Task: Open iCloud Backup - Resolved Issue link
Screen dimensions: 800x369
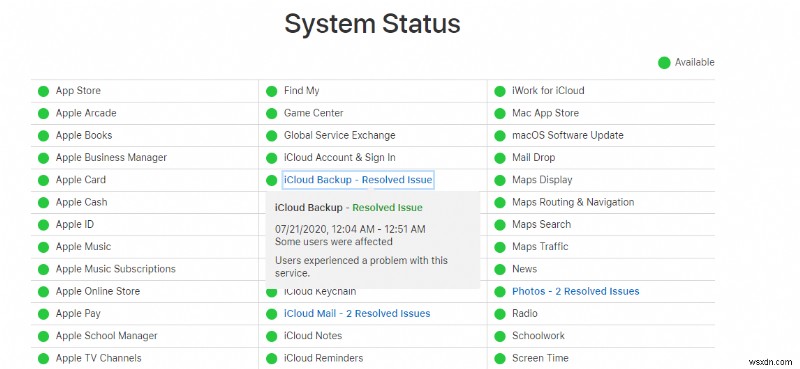Action: 358,180
